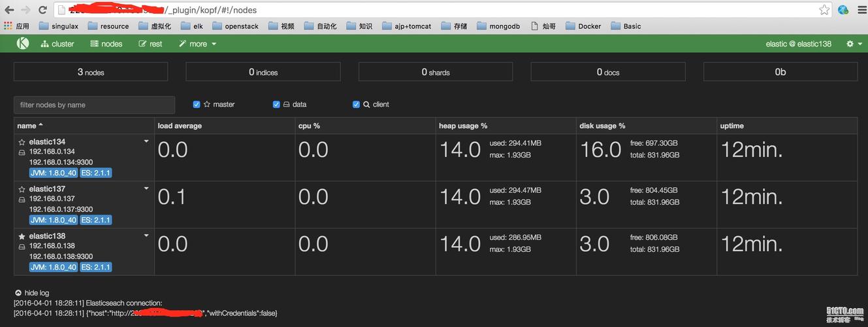The height and width of the screenshot is (327, 868).
Task: Click the browser back arrow
Action: 9,10
